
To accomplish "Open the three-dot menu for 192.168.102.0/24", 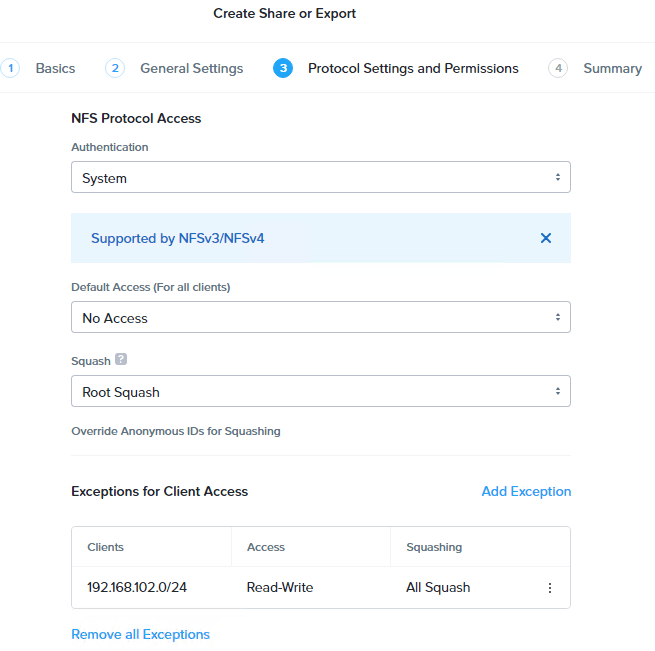I will pos(549,588).
